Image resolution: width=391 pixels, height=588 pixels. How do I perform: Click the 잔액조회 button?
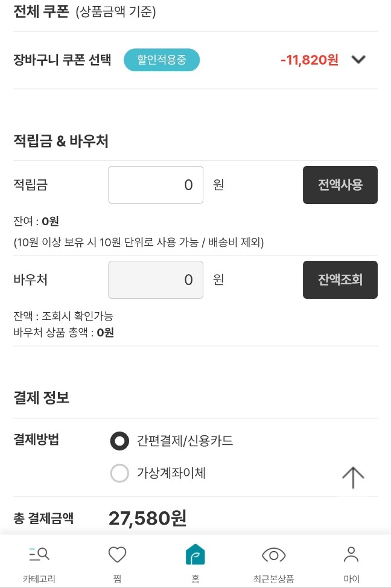coord(340,280)
